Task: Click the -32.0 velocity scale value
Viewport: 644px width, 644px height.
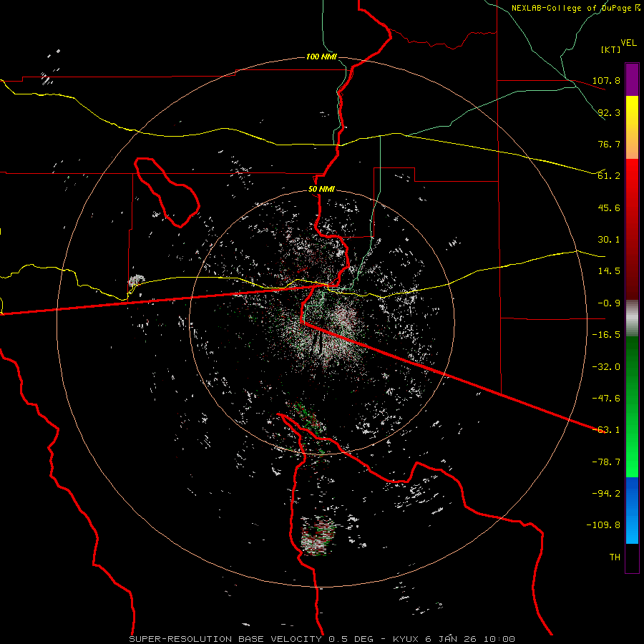Action: 606,367
